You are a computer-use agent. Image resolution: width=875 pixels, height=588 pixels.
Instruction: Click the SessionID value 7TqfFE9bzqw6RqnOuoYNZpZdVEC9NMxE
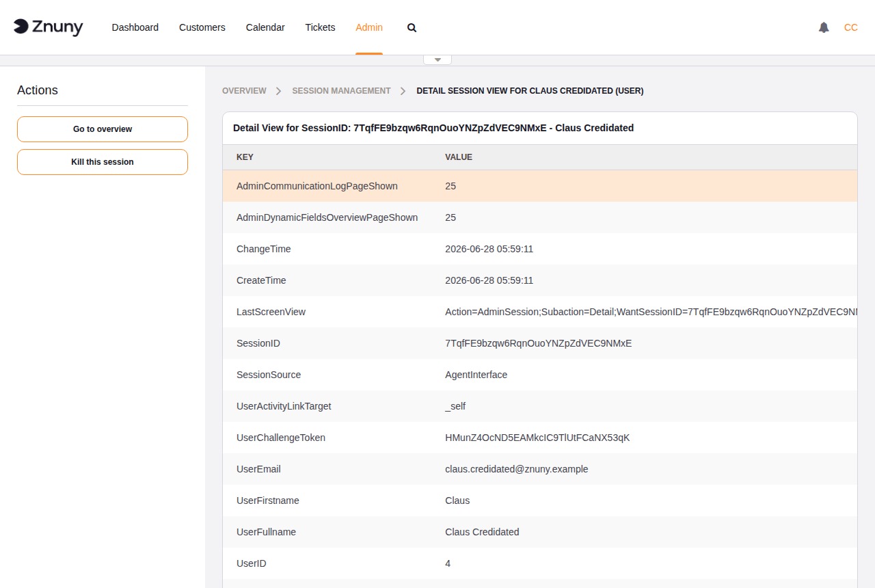539,343
